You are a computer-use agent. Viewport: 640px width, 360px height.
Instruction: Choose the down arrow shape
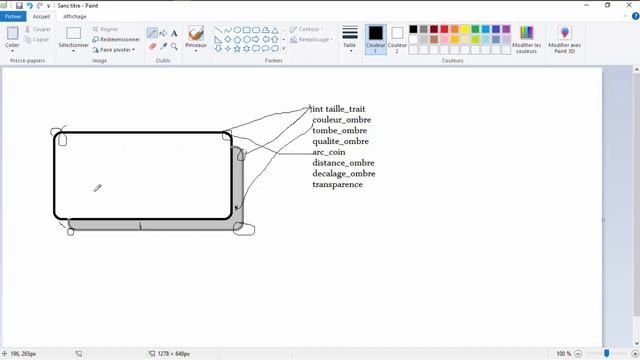point(218,49)
